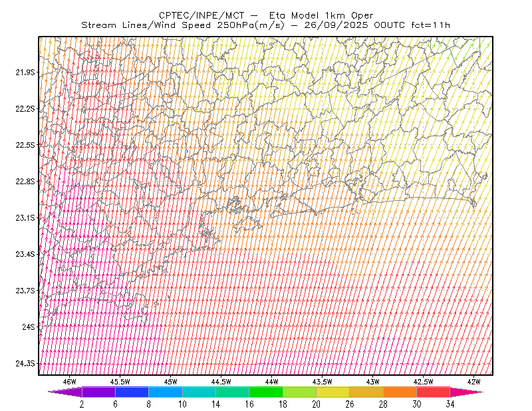532x411 pixels.
Task: Click the gold legend swatch between 26 and 28
Action: click(x=366, y=392)
